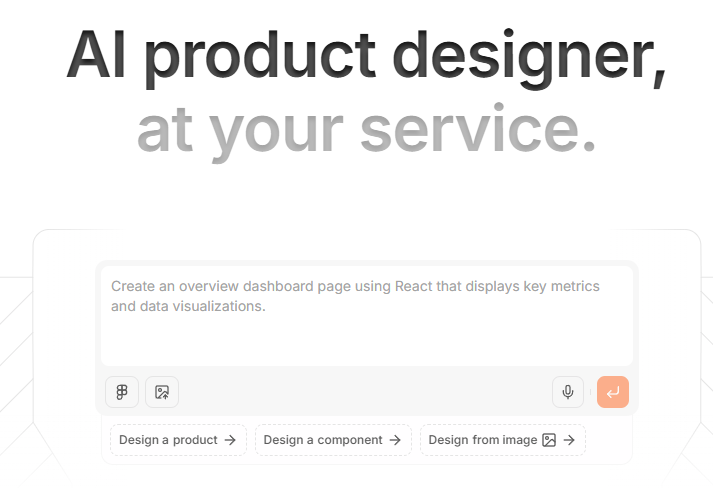The width and height of the screenshot is (713, 488).
Task: Select the Design a product suggestion
Action: pos(178,440)
